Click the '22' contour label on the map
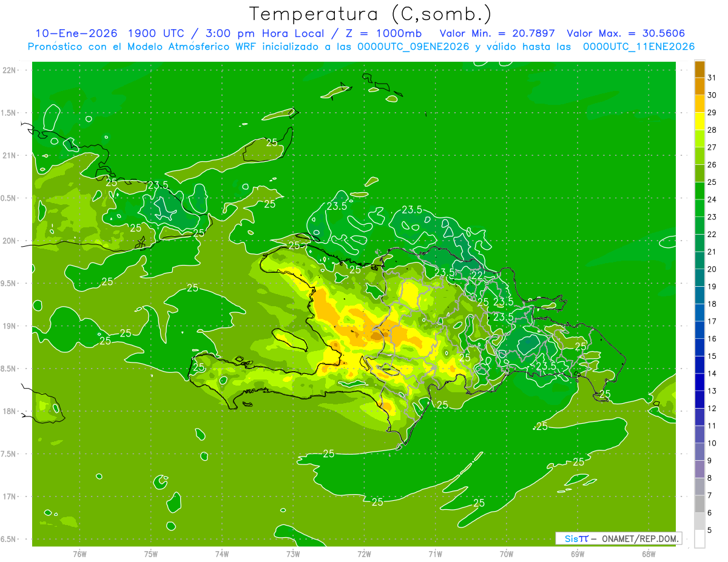The image size is (728, 562). point(478,275)
